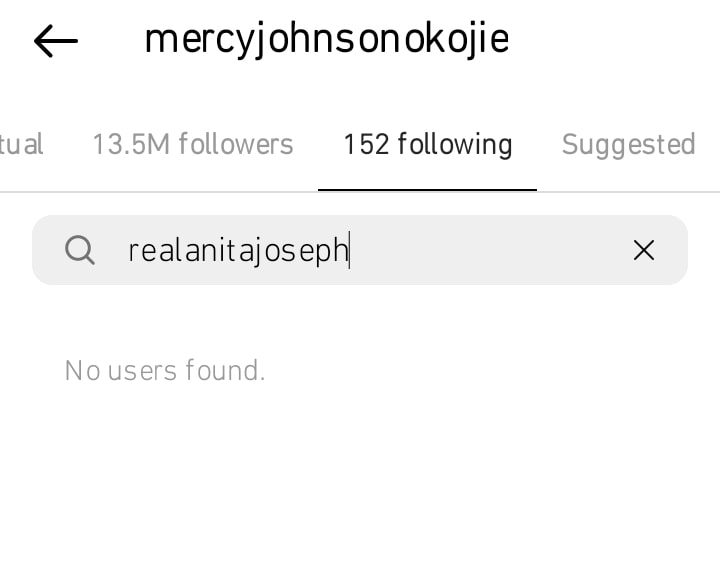Place cursor after realanitajoseph text
Screen dimensions: 720x561
pyautogui.click(x=349, y=251)
